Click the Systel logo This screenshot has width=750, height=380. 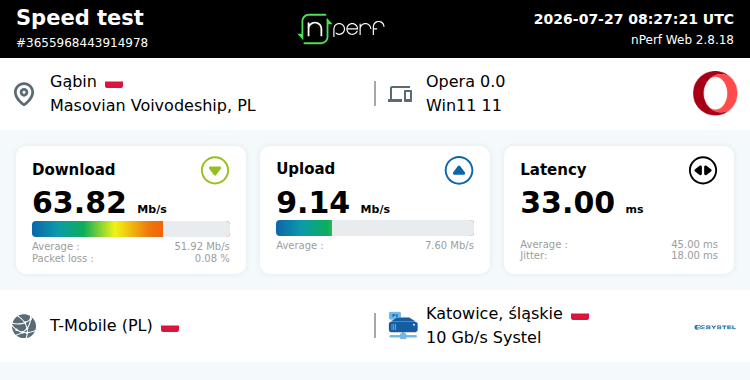click(715, 327)
